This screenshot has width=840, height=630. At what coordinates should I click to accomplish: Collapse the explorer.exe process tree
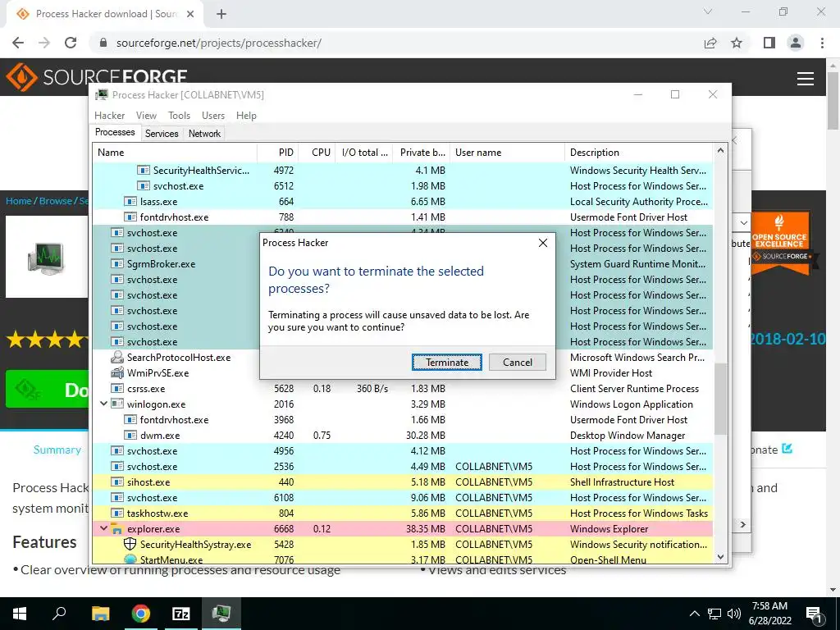(103, 529)
